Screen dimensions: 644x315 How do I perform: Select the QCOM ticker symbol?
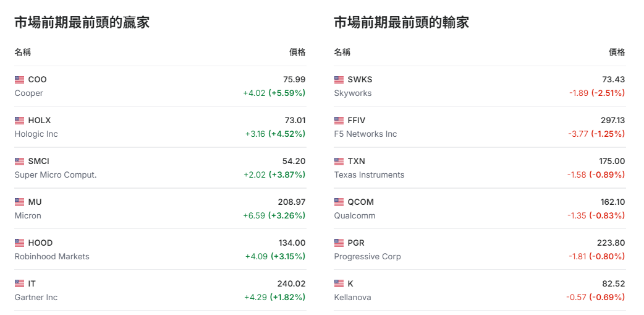click(360, 202)
